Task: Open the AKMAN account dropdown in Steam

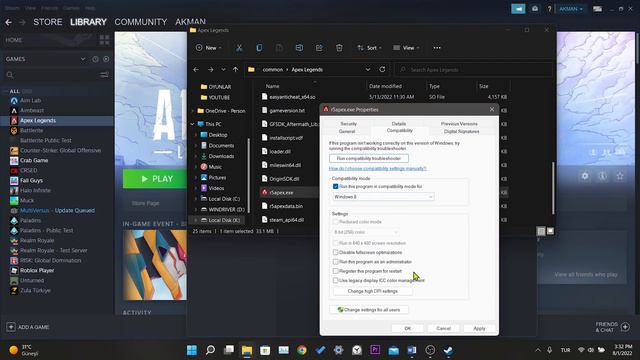Action: (x=571, y=9)
